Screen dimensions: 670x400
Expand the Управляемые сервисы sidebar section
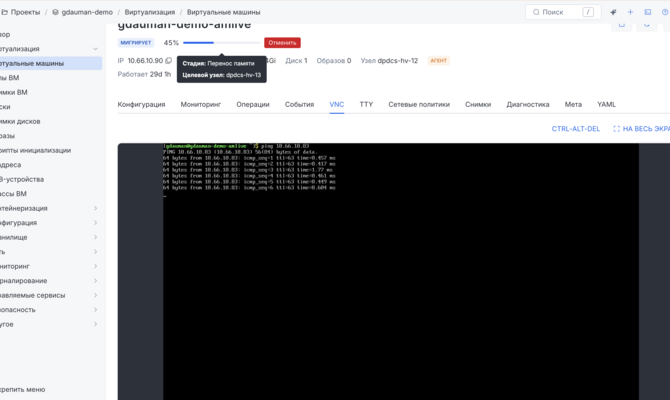(x=95, y=295)
